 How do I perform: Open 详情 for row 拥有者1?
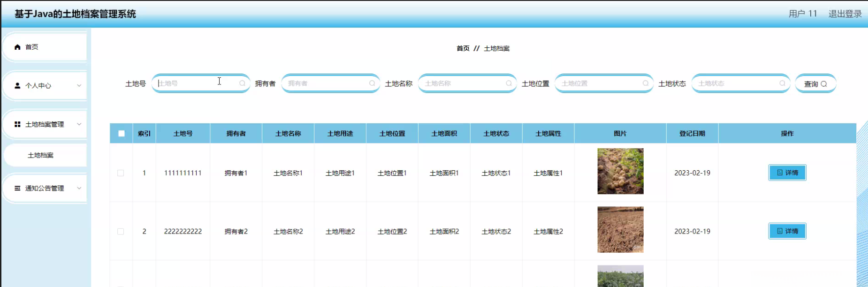tap(787, 173)
